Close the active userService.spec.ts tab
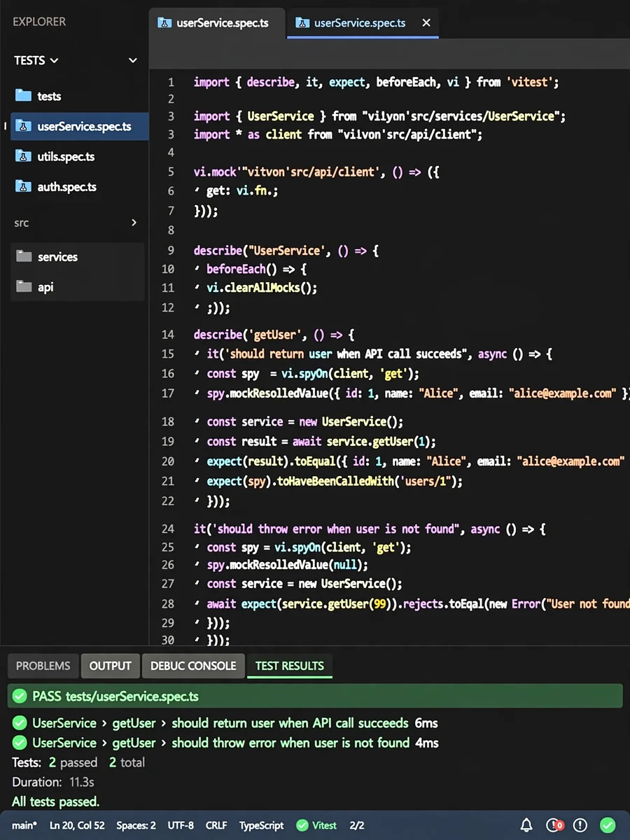The image size is (630, 840). click(426, 22)
